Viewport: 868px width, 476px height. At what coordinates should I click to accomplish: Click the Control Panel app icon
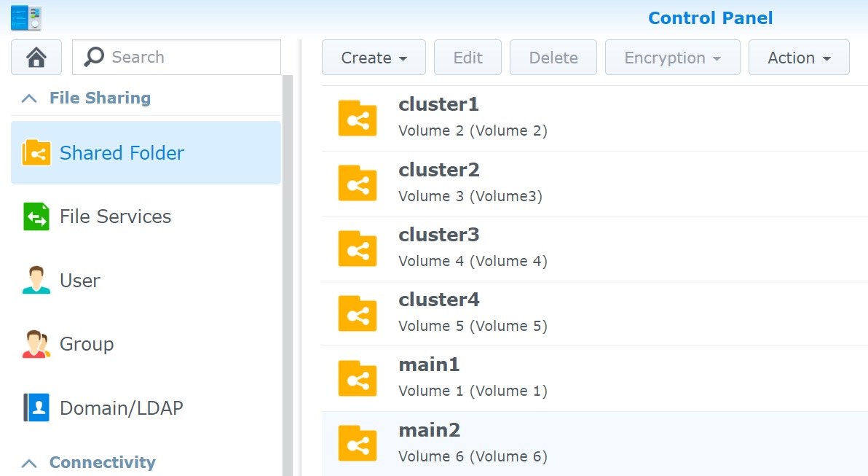pos(25,17)
